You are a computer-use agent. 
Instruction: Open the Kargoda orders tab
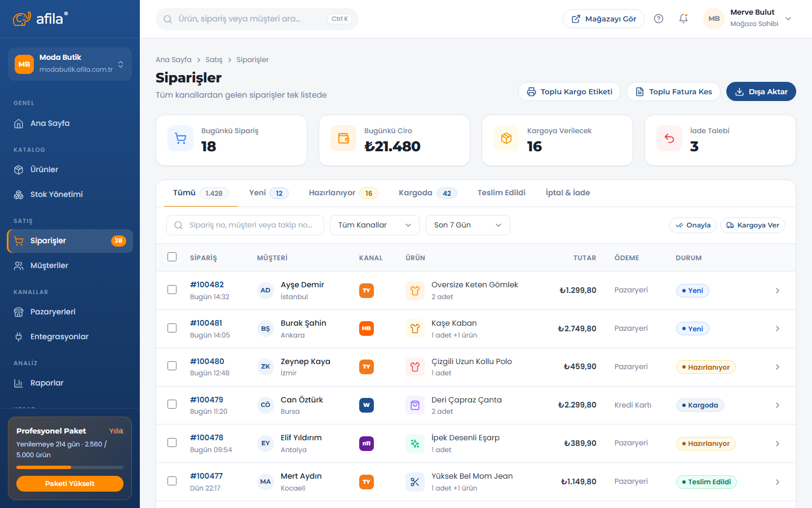(428, 193)
